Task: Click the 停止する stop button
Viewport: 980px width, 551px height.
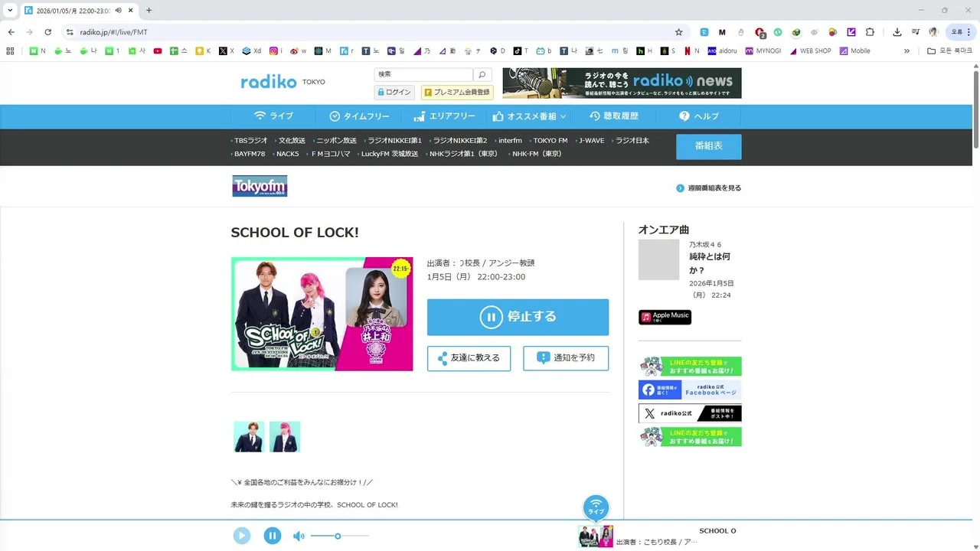Action: coord(518,317)
